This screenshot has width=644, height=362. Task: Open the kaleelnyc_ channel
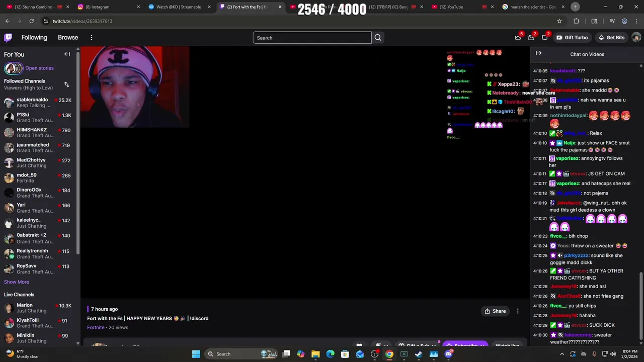[39, 223]
